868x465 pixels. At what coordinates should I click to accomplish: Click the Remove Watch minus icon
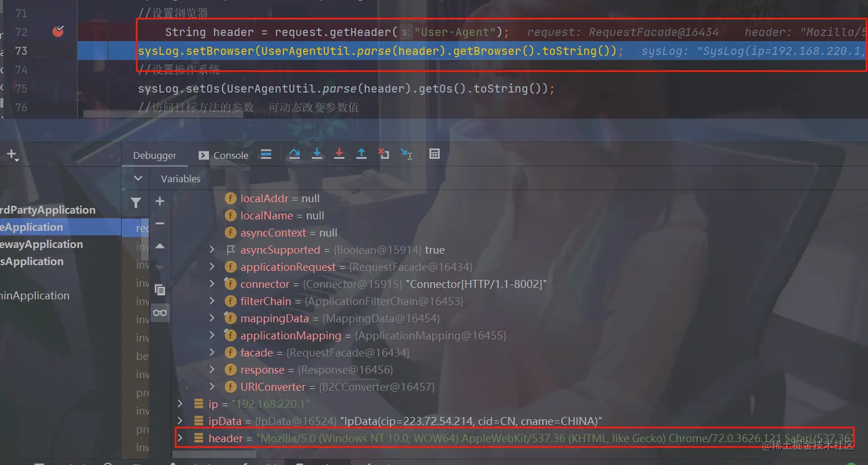(x=160, y=223)
